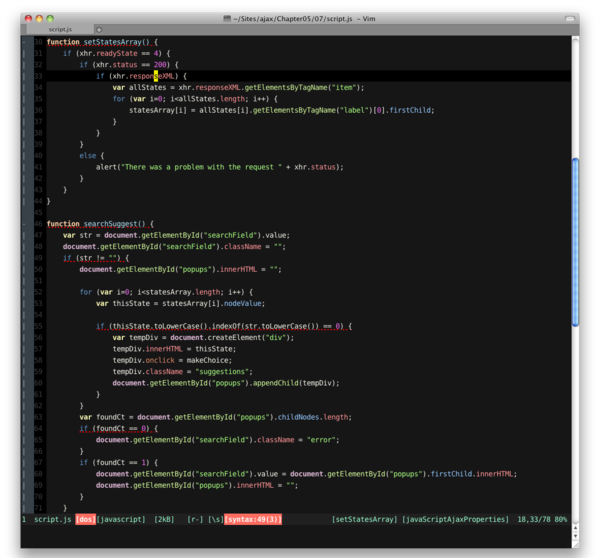Viewport: 600px width, 558px height.
Task: Click the red [syntax:49(3)] error indicator
Action: pyautogui.click(x=253, y=519)
